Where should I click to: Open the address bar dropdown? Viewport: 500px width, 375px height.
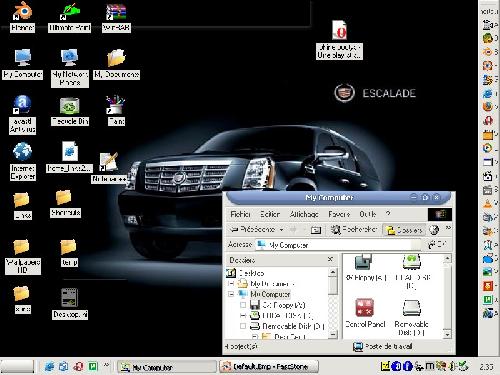pyautogui.click(x=416, y=245)
